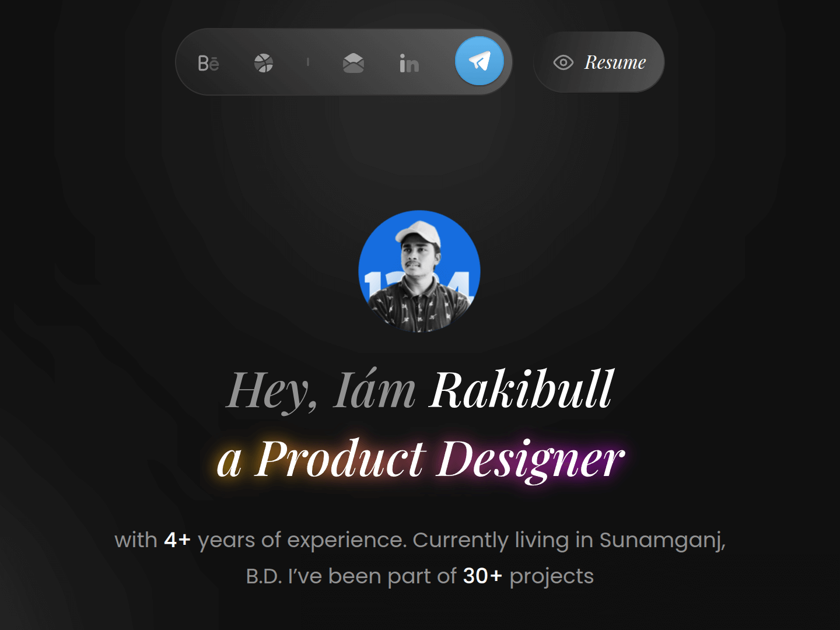Click the email envelope icon
Screen dimensions: 840x630
tap(353, 62)
